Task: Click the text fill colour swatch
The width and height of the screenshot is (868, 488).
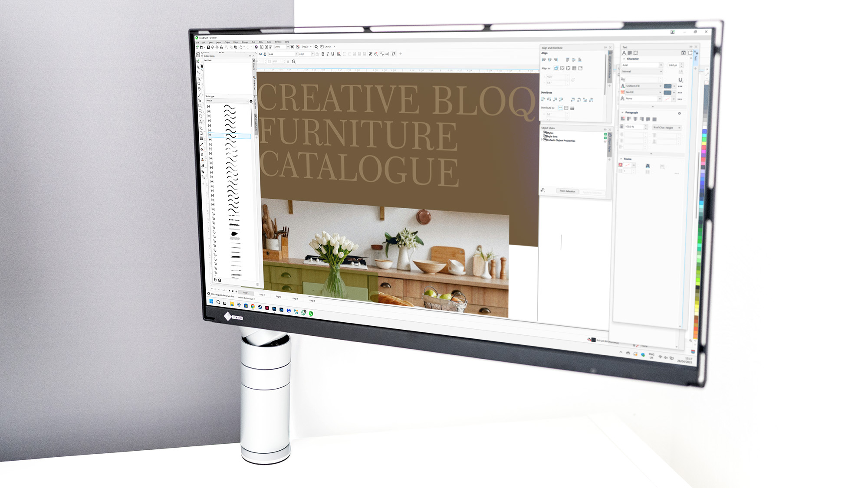Action: tap(667, 86)
